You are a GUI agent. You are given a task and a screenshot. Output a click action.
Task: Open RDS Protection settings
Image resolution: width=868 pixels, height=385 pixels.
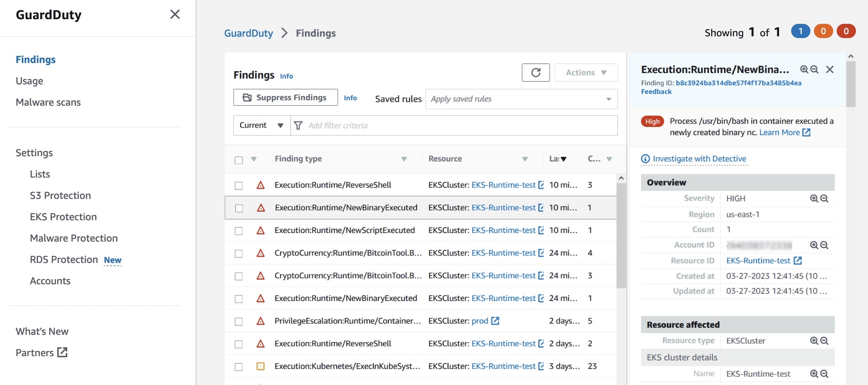point(64,259)
